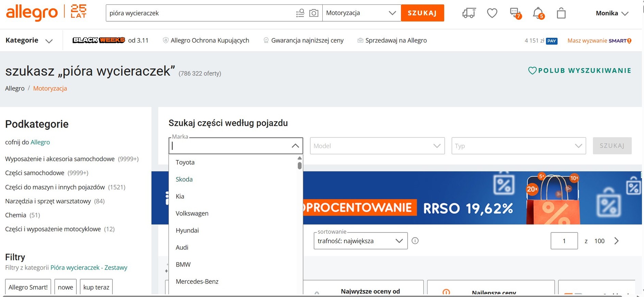
Task: Open Allegro Ochrona Kupujących link
Action: [x=206, y=40]
